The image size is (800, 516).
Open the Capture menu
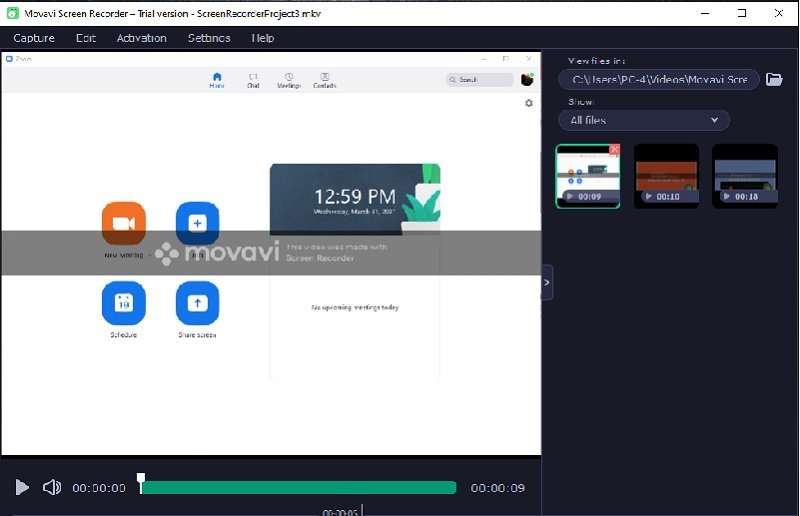pyautogui.click(x=34, y=38)
